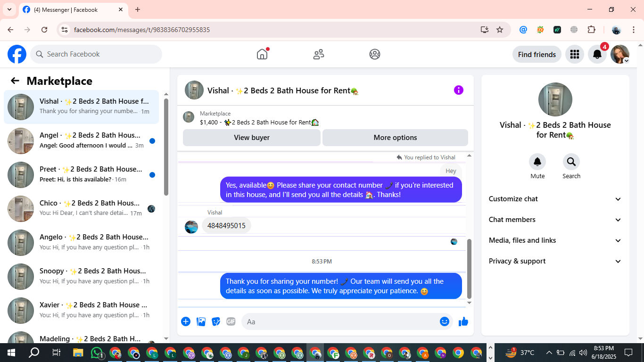
Task: Click the message bubble 4848495015
Action: pyautogui.click(x=226, y=226)
